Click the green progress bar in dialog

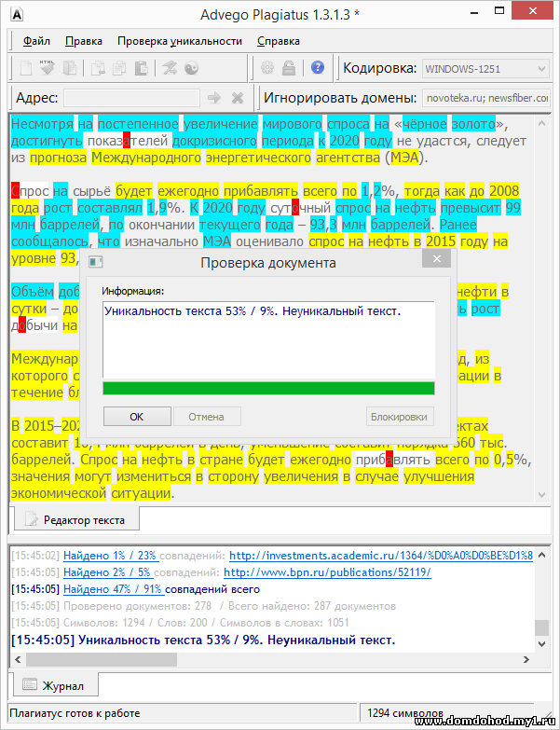(x=269, y=388)
